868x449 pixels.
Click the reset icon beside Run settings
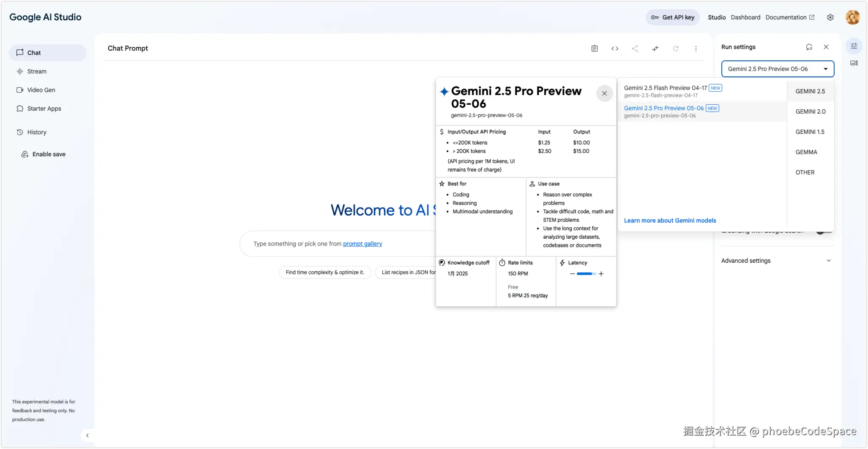[x=809, y=47]
